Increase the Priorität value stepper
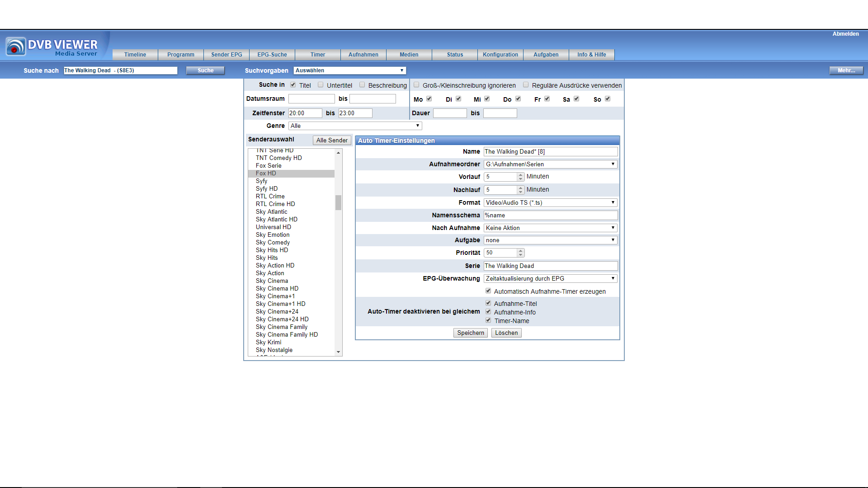This screenshot has width=868, height=488. [x=521, y=250]
